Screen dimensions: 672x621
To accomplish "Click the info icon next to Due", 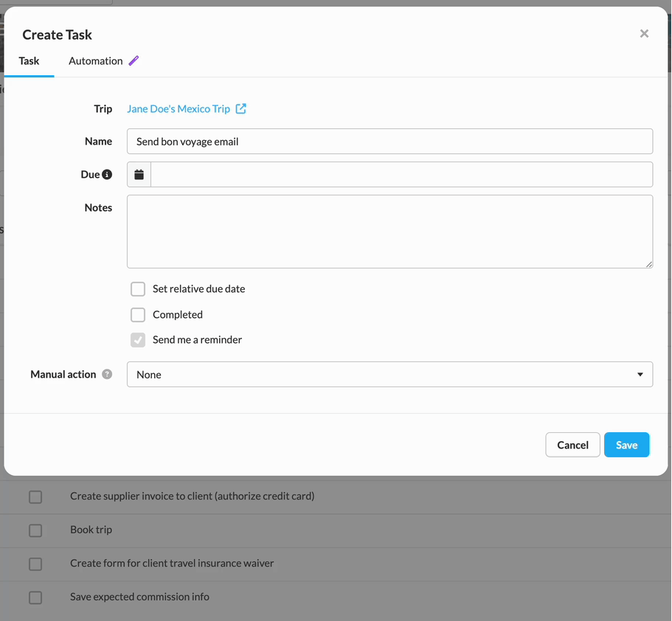I will click(x=107, y=175).
